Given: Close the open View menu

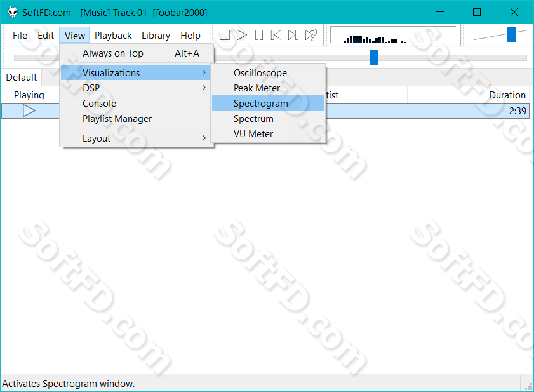Looking at the screenshot, I should tap(74, 36).
